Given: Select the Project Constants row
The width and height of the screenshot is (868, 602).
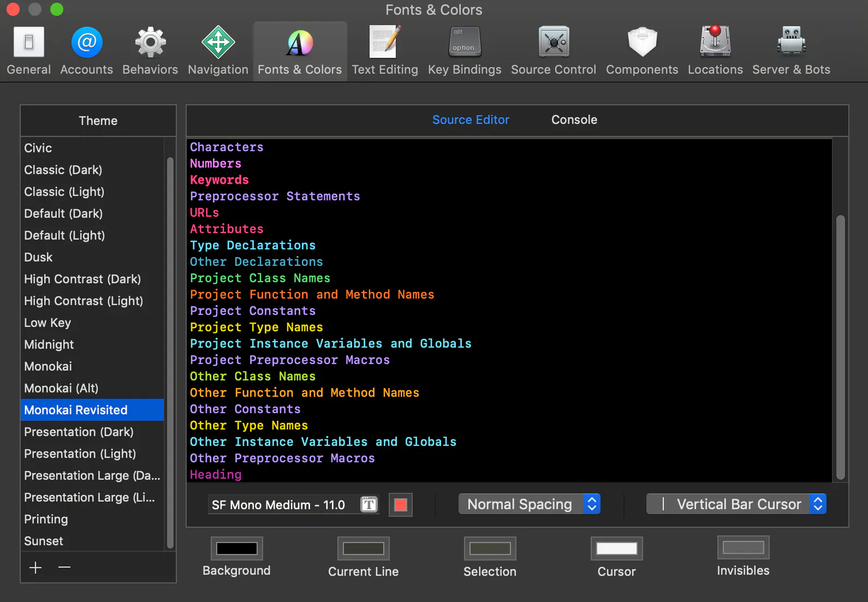Looking at the screenshot, I should point(510,311).
